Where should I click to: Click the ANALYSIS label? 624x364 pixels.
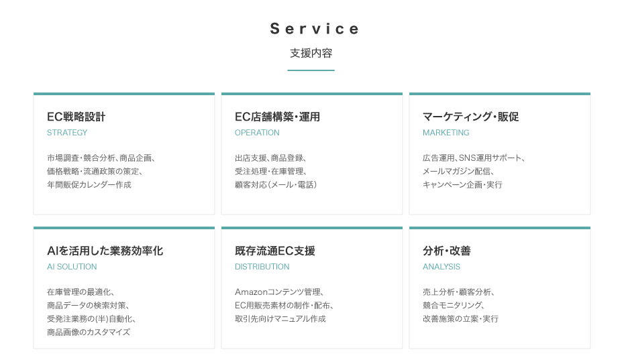tap(441, 267)
